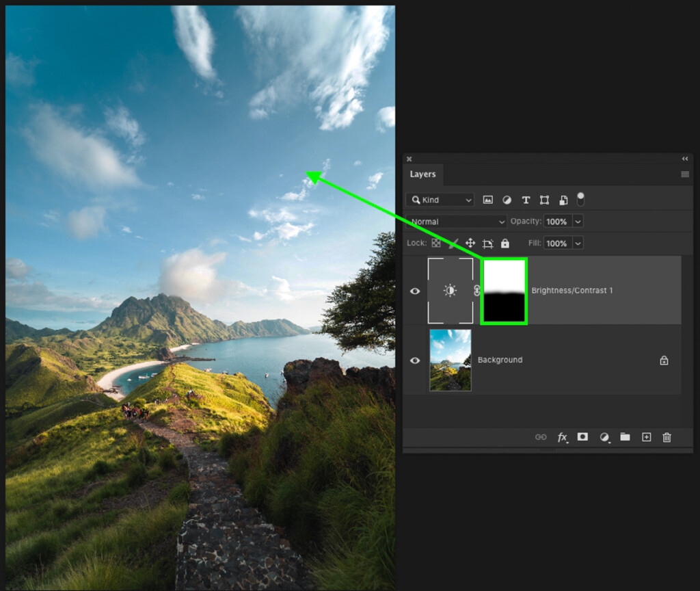Click the Background layer name
This screenshot has width=700, height=591.
[x=500, y=360]
